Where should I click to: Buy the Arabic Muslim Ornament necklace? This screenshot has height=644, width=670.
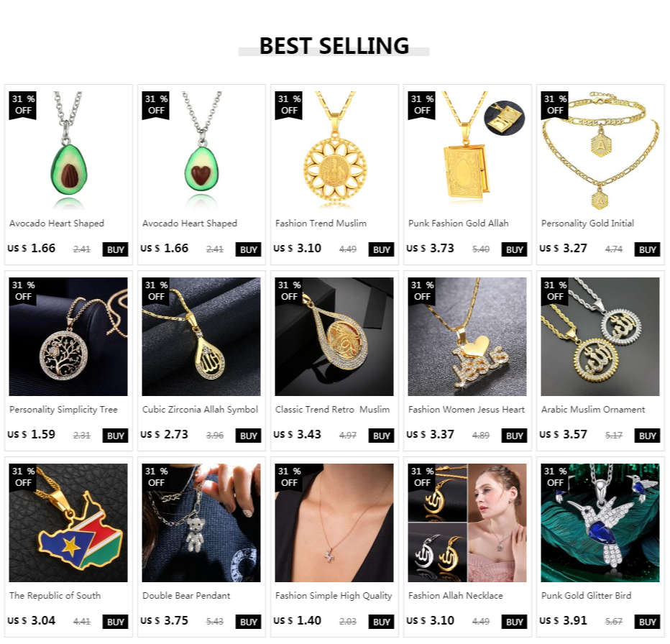[x=647, y=436]
